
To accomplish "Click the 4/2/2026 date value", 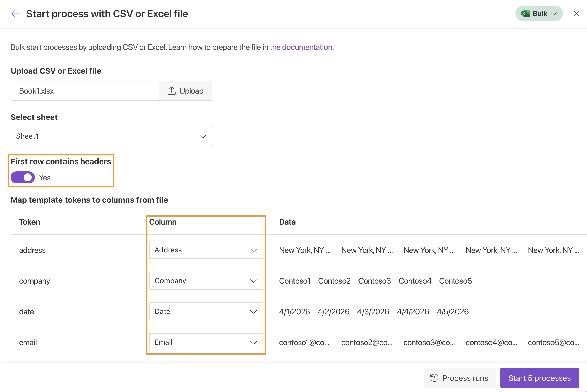I will pos(334,312).
